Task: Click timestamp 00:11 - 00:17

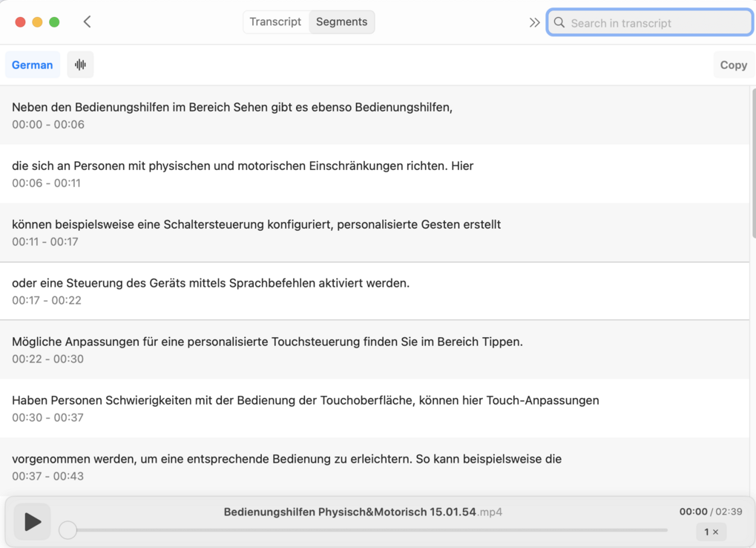Action: (x=45, y=241)
